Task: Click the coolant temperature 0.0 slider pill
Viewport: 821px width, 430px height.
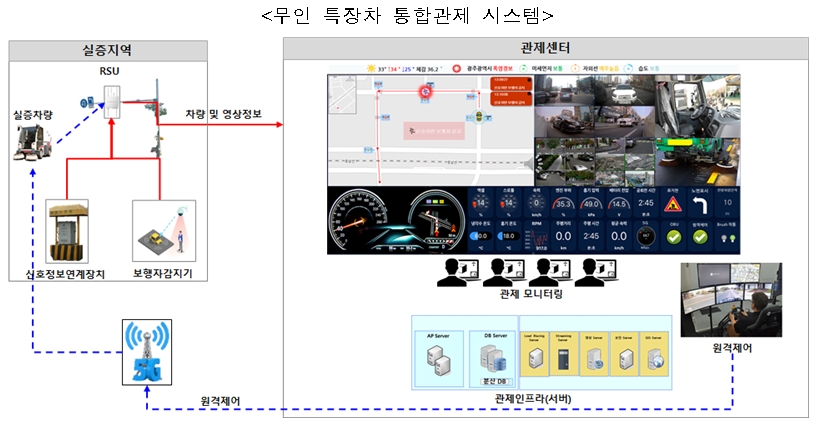Action: click(x=480, y=236)
